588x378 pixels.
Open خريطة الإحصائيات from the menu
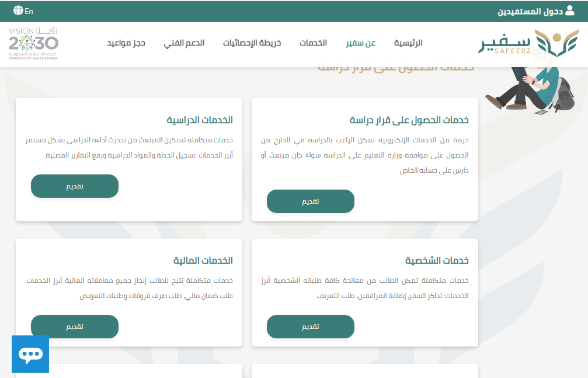tap(252, 43)
